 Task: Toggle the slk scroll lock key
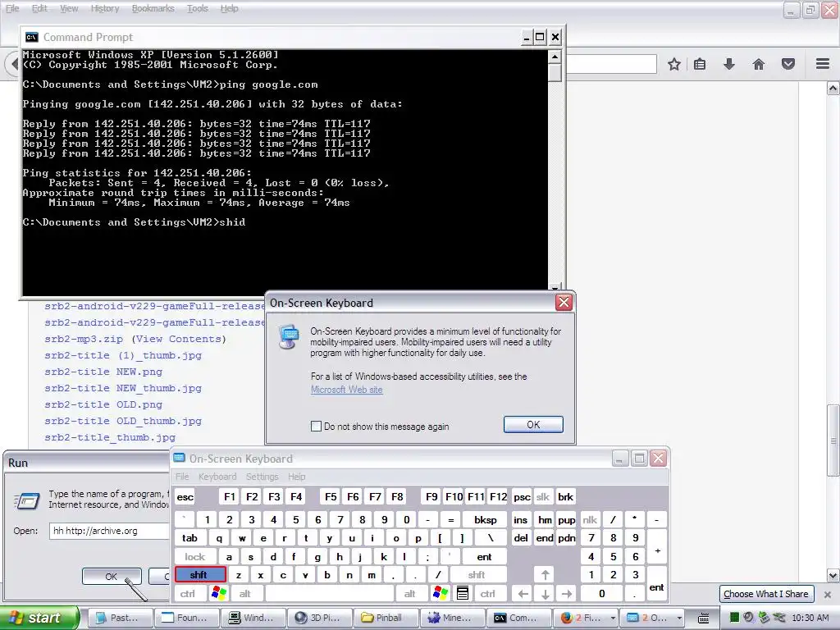coord(543,496)
